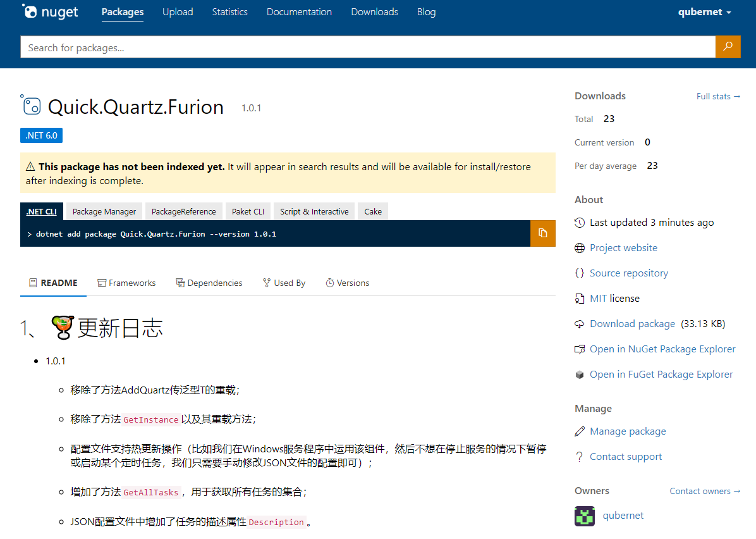Screen dimensions: 756x539
Task: Copy the dotnet add package command
Action: click(542, 233)
